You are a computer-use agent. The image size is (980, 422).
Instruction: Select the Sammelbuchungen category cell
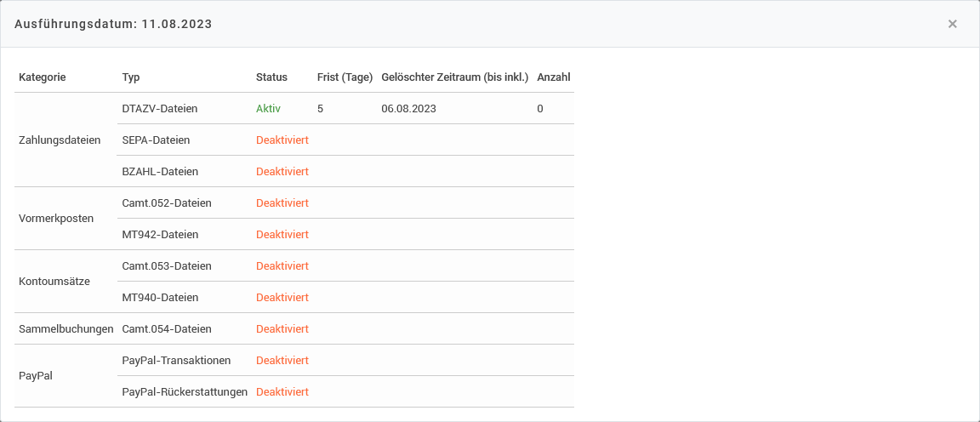click(66, 329)
